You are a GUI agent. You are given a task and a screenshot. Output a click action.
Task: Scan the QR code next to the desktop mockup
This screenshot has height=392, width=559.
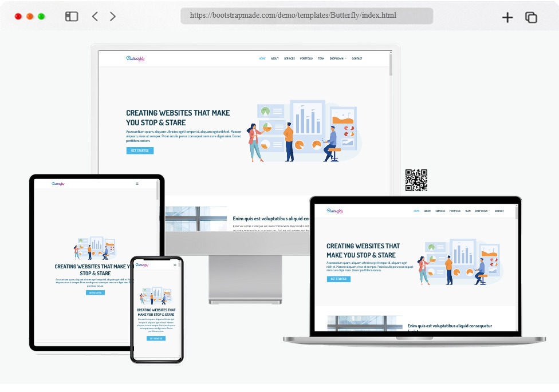click(x=418, y=180)
